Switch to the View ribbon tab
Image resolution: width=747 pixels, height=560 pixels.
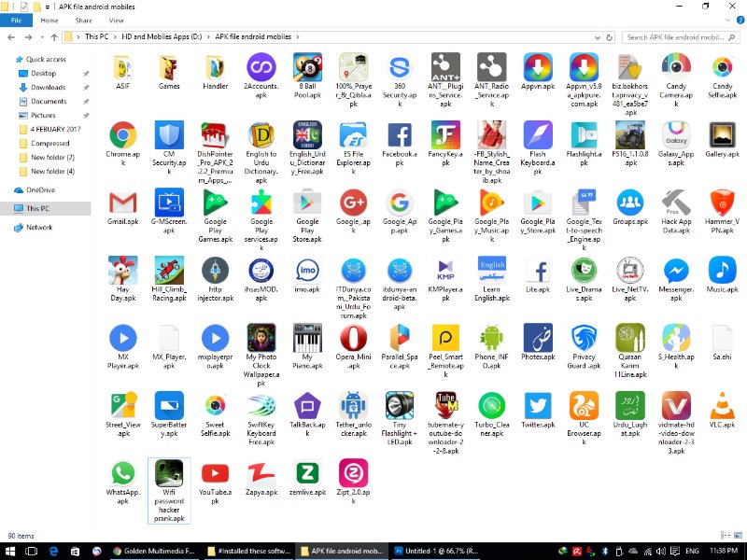116,20
